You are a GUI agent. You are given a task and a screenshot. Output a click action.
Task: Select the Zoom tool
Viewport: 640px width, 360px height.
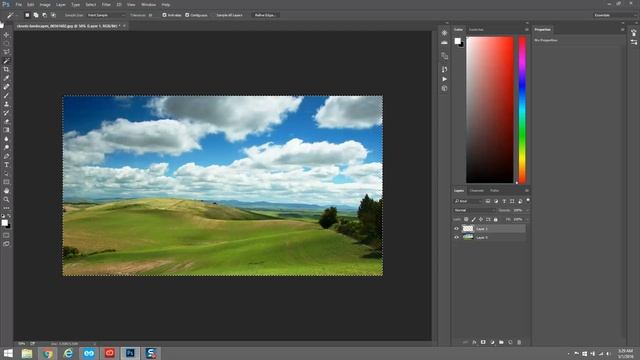[6, 200]
